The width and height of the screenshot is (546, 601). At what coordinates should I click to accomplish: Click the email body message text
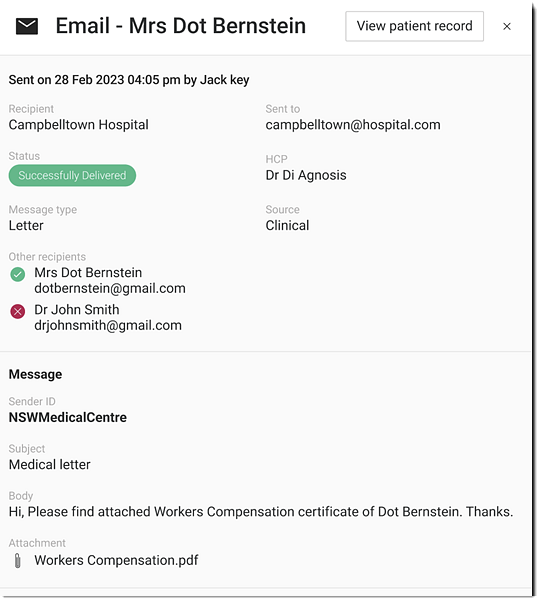[261, 512]
